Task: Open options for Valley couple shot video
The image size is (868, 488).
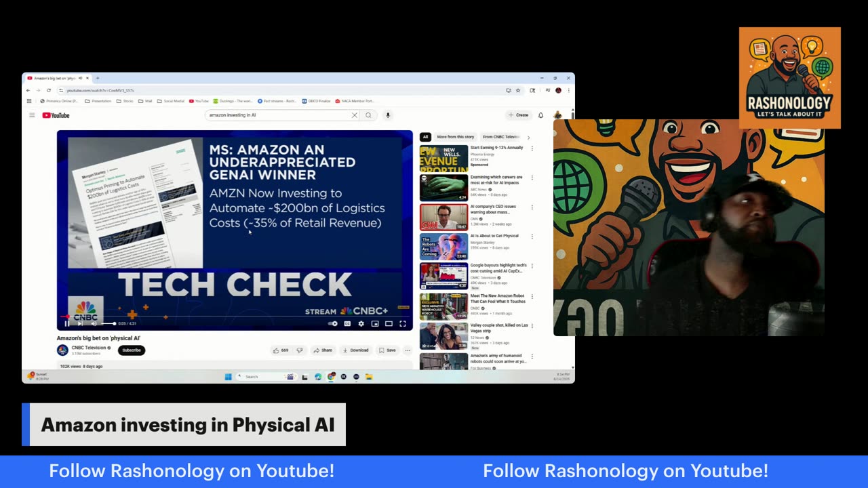Action: [x=532, y=326]
